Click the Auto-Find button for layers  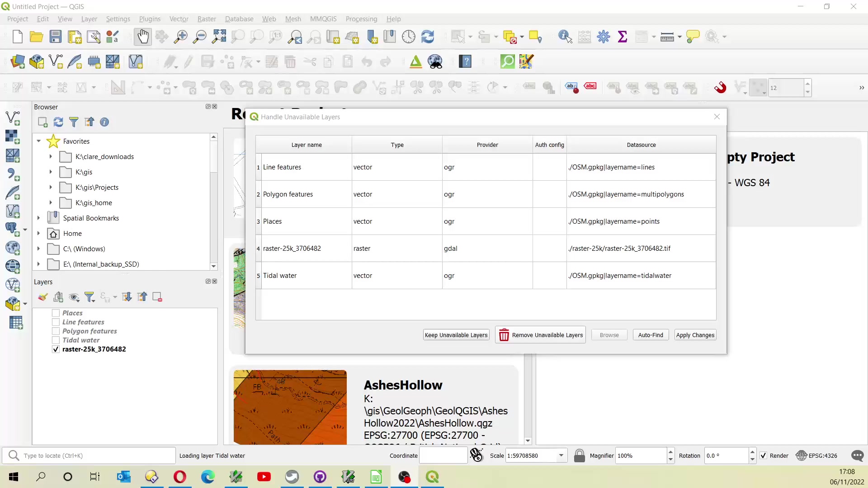(651, 335)
